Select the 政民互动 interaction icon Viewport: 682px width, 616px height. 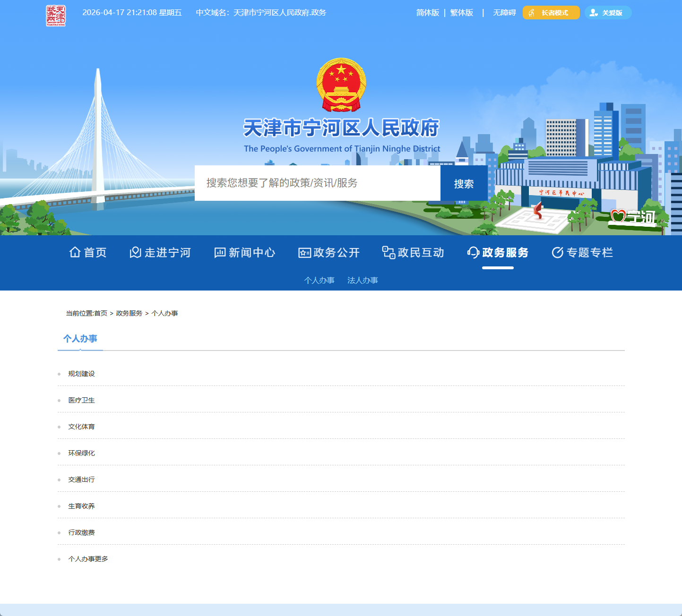pos(388,252)
